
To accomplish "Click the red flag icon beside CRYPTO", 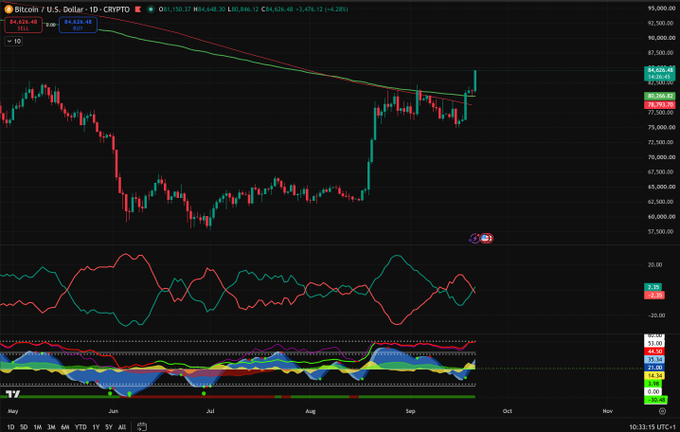I will (138, 9).
